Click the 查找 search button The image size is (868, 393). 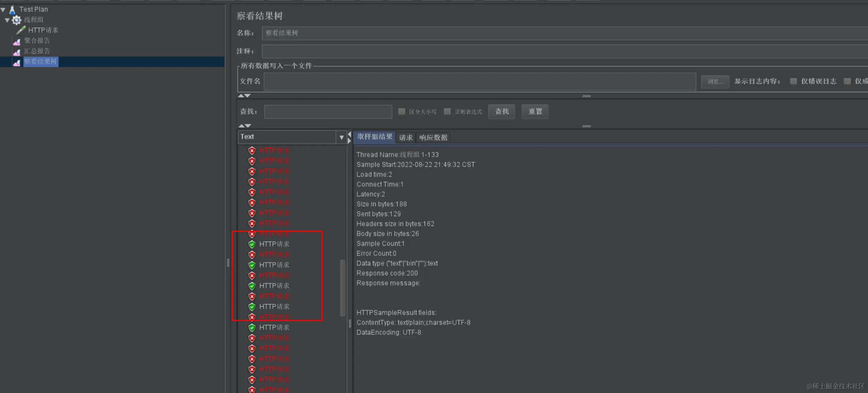coord(501,112)
